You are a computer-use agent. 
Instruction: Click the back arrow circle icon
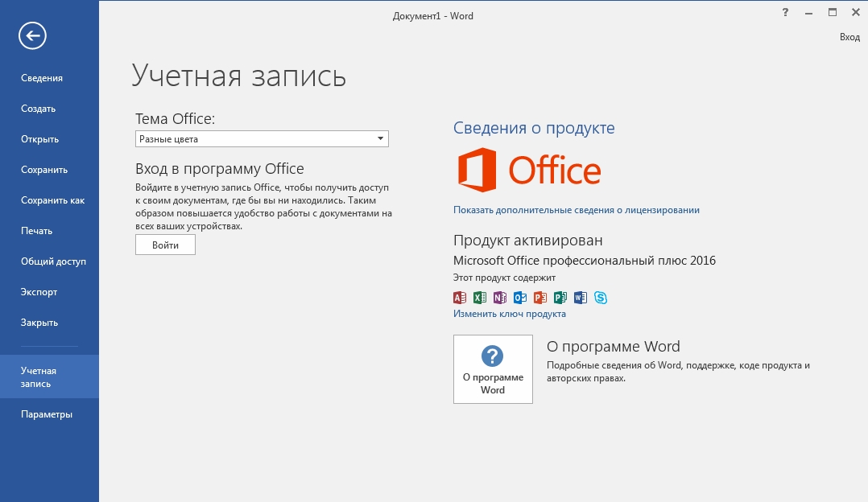tap(32, 36)
